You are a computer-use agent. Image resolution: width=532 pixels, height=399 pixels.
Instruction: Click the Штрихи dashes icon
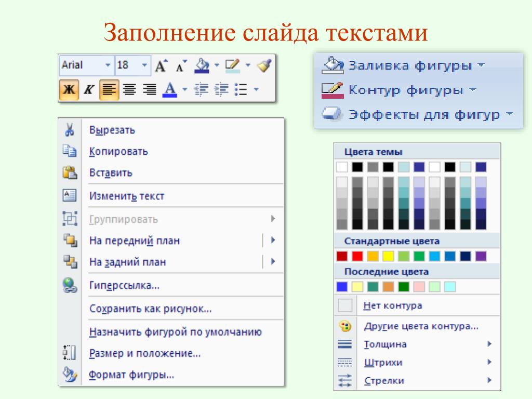(x=345, y=362)
